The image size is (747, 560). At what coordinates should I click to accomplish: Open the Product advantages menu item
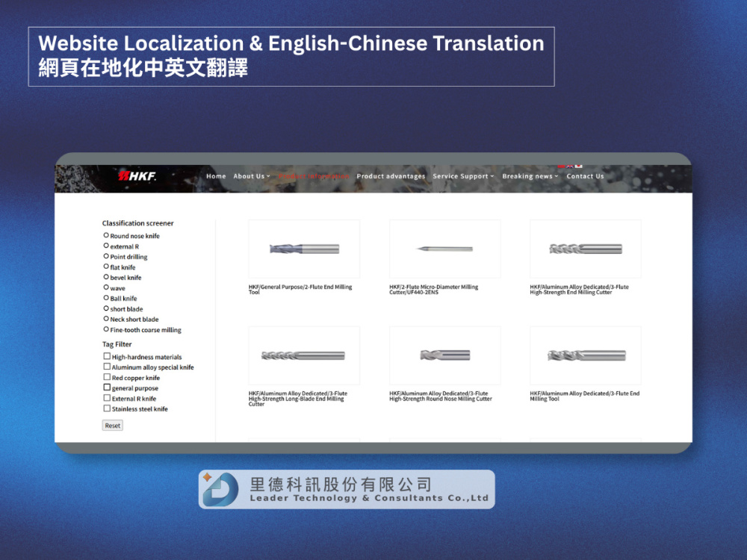coord(391,176)
